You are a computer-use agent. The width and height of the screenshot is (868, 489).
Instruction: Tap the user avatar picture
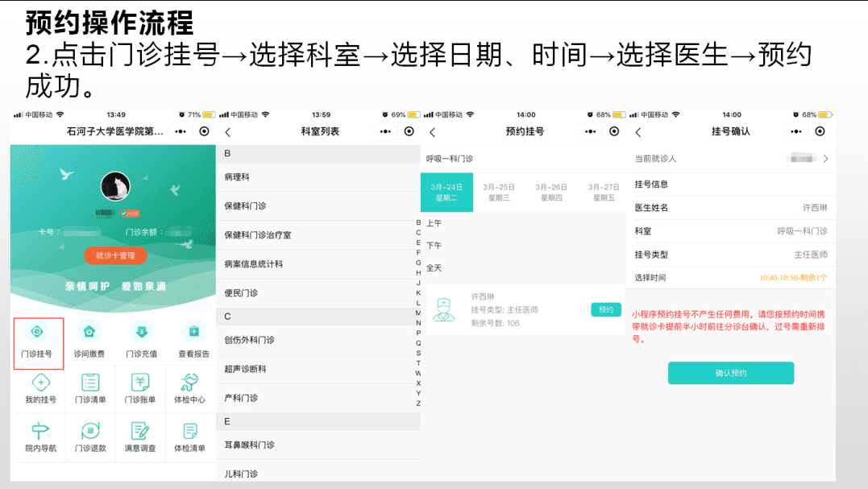pyautogui.click(x=115, y=186)
